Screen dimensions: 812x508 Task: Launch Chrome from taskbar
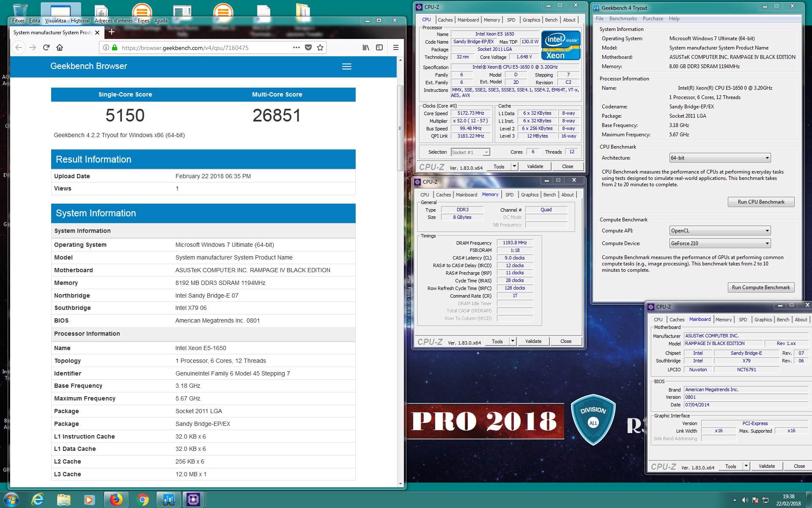click(143, 500)
